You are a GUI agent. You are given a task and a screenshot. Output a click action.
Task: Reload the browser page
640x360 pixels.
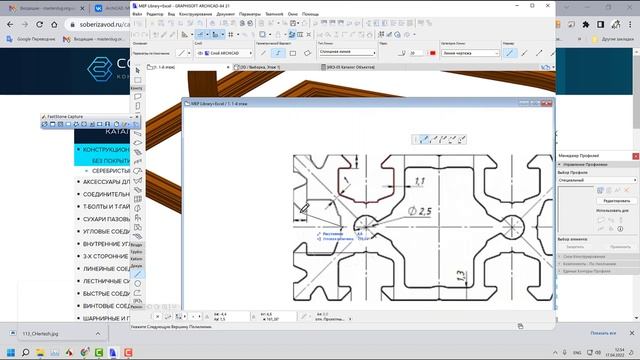[x=40, y=24]
